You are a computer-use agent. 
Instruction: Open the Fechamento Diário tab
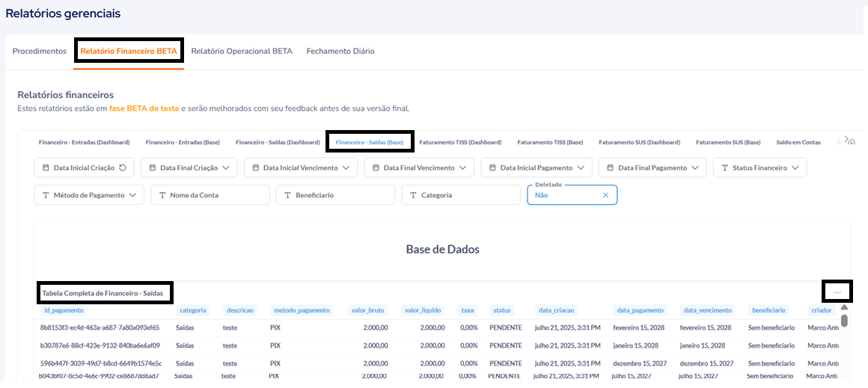tap(340, 52)
